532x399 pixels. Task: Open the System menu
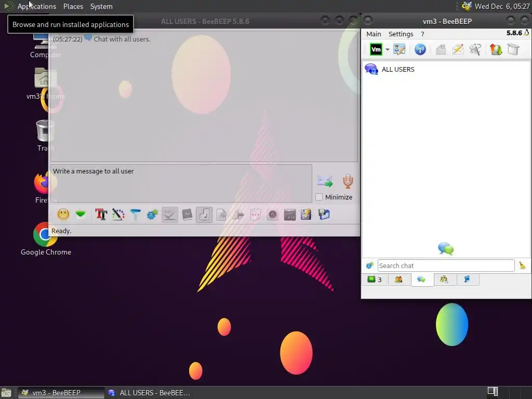101,6
